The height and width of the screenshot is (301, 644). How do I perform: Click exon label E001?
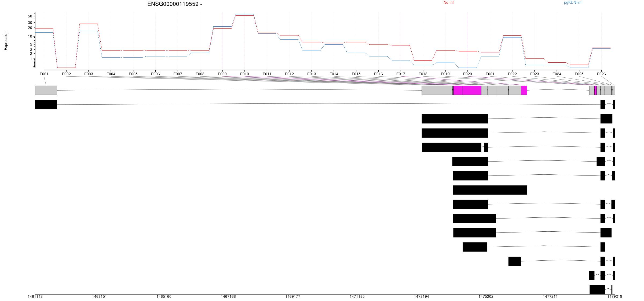44,74
